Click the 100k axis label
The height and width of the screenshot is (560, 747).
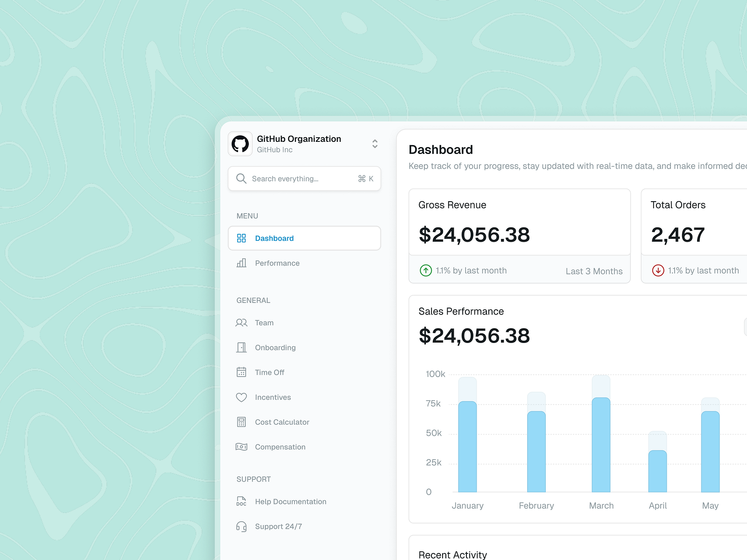tap(435, 374)
